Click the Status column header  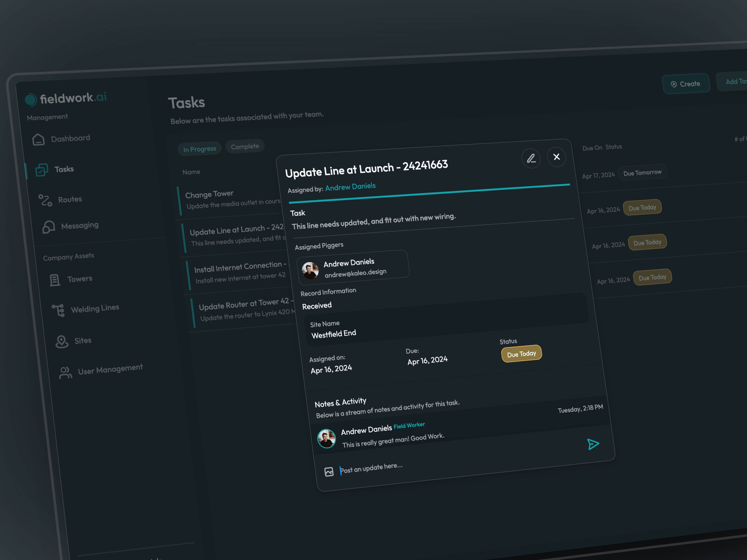tap(614, 147)
